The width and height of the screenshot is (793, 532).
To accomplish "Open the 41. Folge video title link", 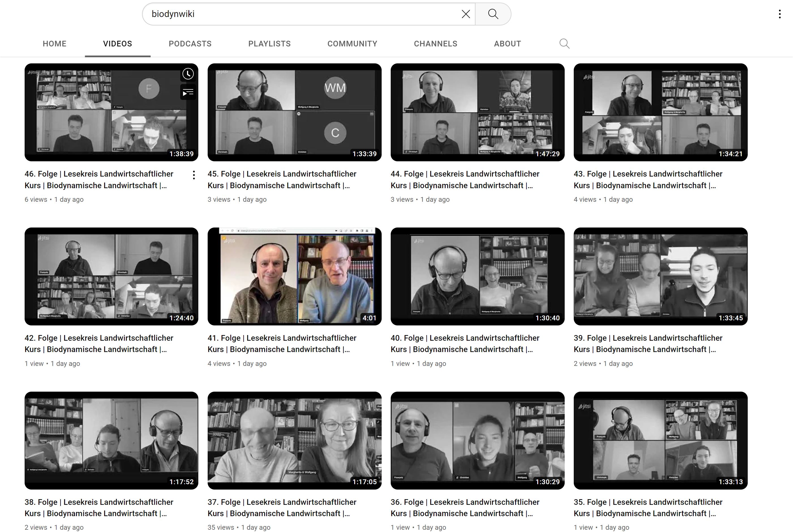I will click(281, 343).
